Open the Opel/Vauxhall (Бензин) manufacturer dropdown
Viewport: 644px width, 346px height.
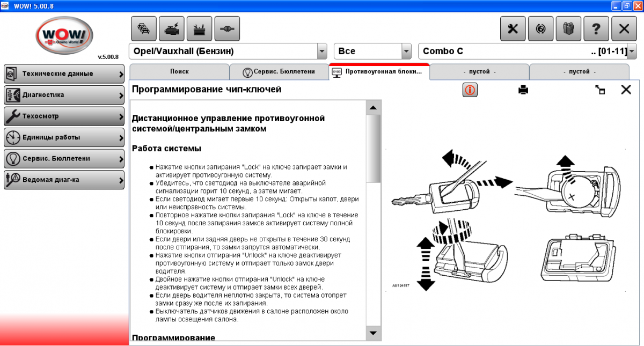[322, 51]
